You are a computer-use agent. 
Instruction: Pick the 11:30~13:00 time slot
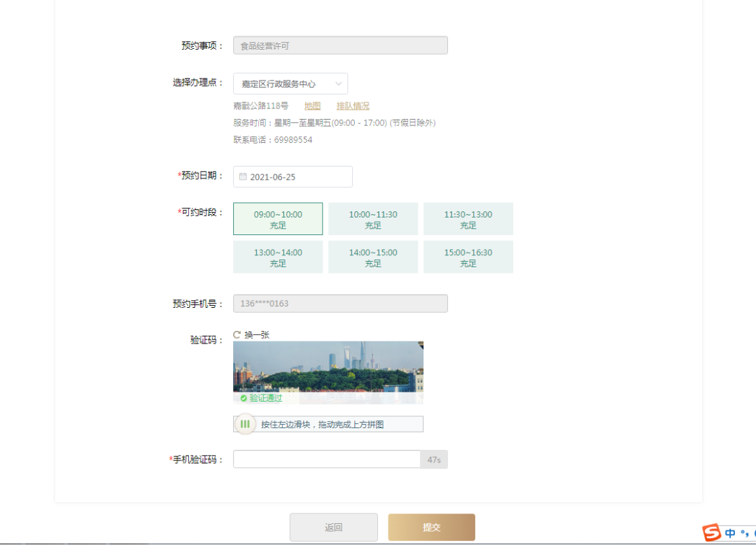pos(468,219)
